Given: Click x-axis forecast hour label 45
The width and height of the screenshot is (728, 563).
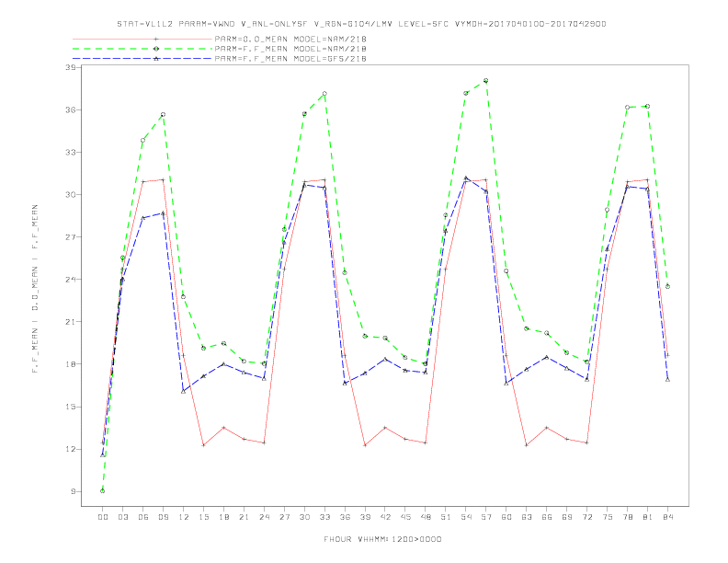Looking at the screenshot, I should pos(405,517).
